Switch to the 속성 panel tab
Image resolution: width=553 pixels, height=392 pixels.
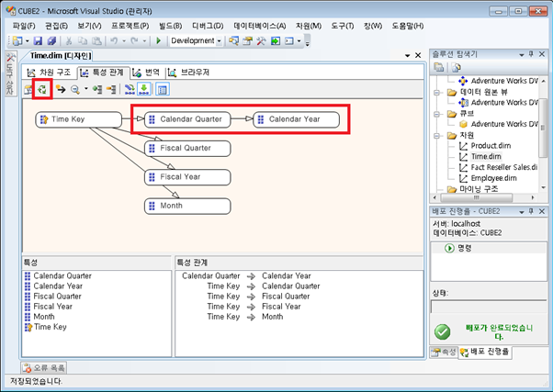tap(444, 352)
